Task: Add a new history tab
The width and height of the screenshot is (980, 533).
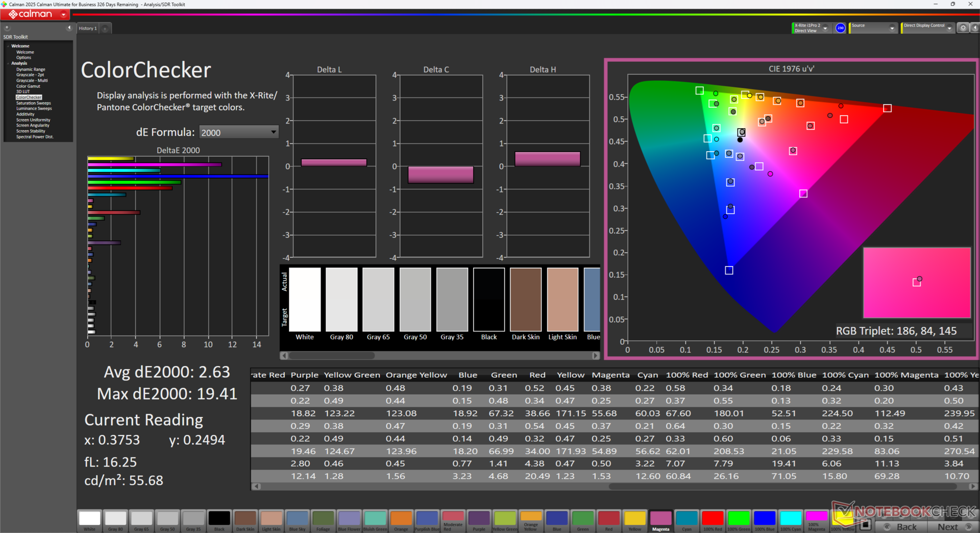Action: point(105,29)
